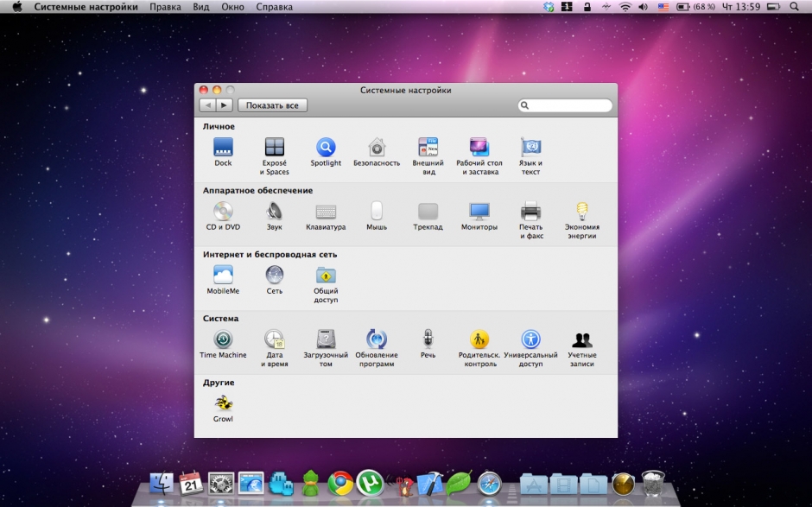
Task: Open iCal calendar in the Dock
Action: click(191, 483)
